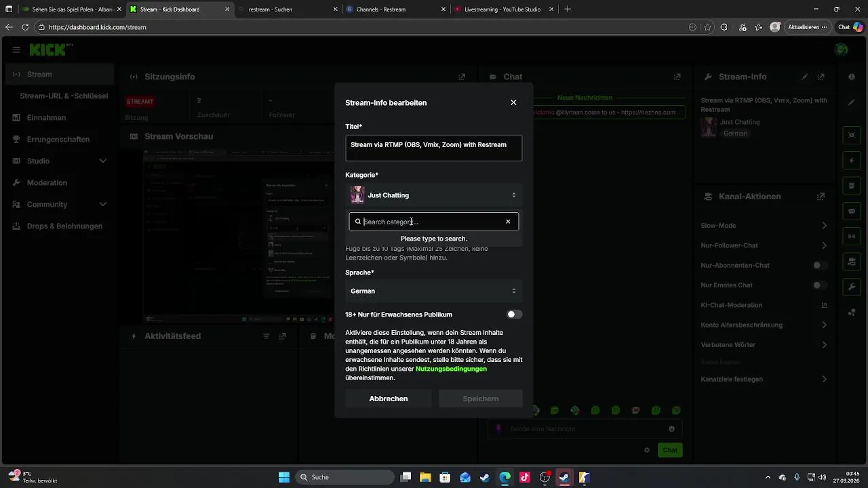This screenshot has height=488, width=868.
Task: Click the German language tag in Stream-Info
Action: point(735,134)
